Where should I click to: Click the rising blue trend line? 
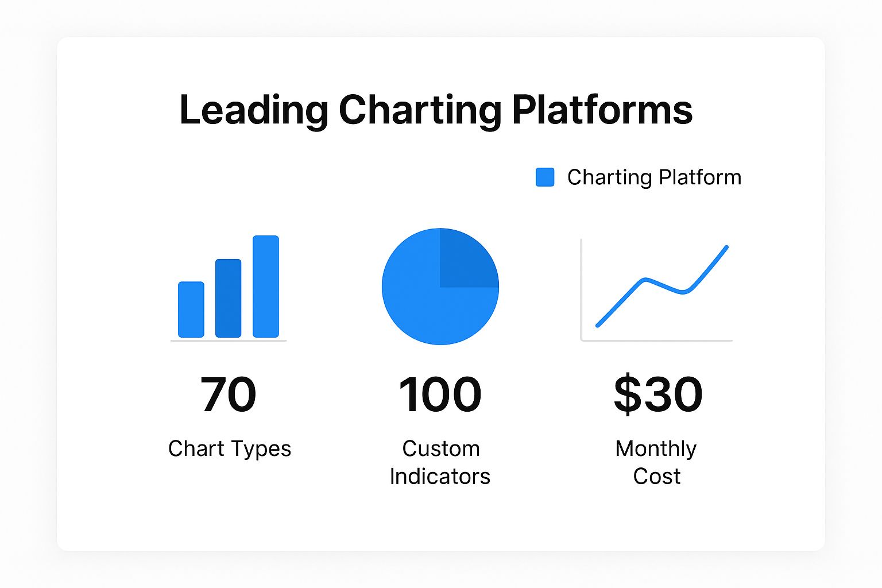(x=662, y=287)
